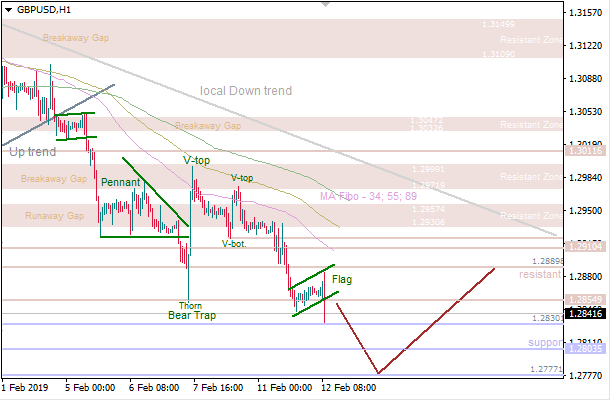Screen dimensions: 610x400
Task: Click the Thorn annotation label
Action: [189, 305]
